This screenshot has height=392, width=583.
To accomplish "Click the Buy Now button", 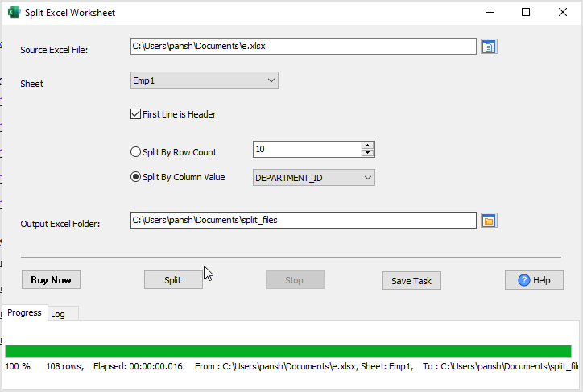I will tap(51, 280).
